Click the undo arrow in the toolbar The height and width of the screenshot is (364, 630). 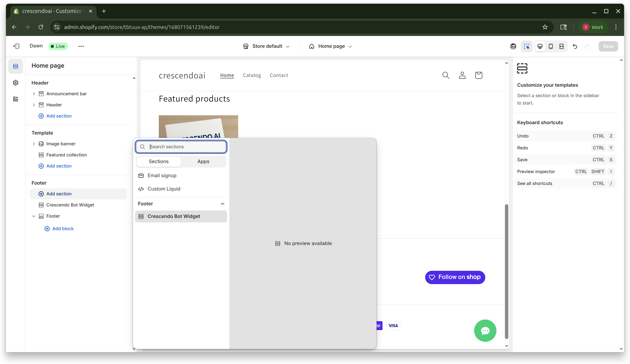(x=575, y=46)
